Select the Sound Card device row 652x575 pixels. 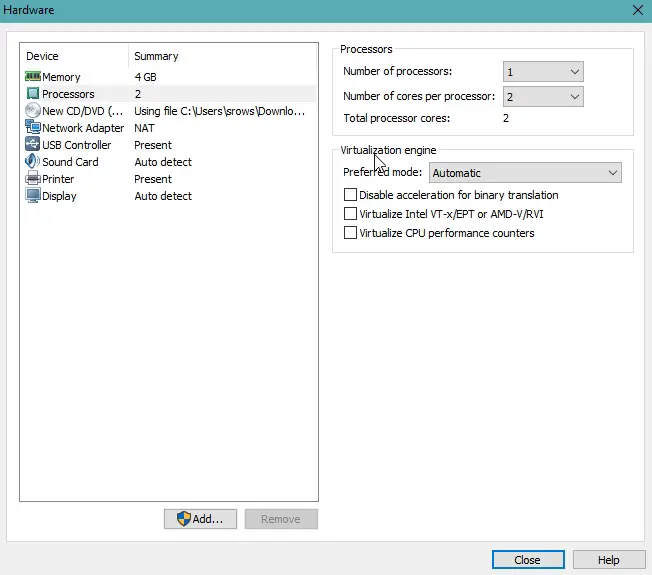click(x=170, y=162)
